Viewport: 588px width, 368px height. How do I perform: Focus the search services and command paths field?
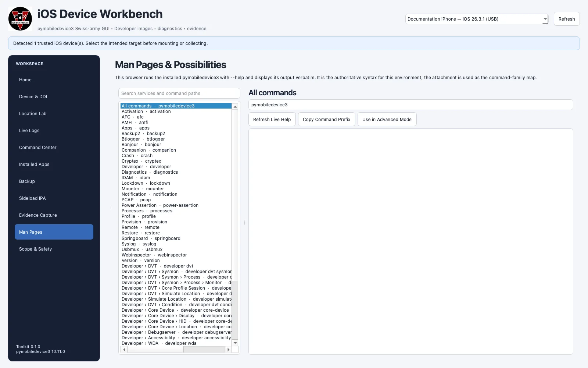[179, 93]
